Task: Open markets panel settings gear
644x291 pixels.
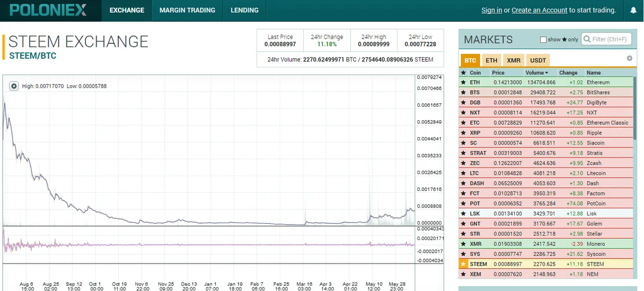Action: click(629, 58)
